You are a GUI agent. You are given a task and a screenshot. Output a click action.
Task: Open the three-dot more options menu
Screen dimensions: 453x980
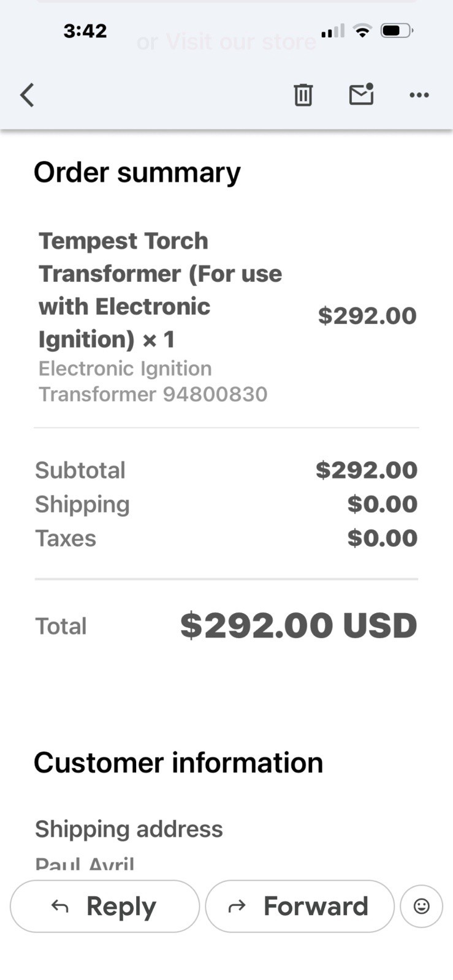point(419,95)
